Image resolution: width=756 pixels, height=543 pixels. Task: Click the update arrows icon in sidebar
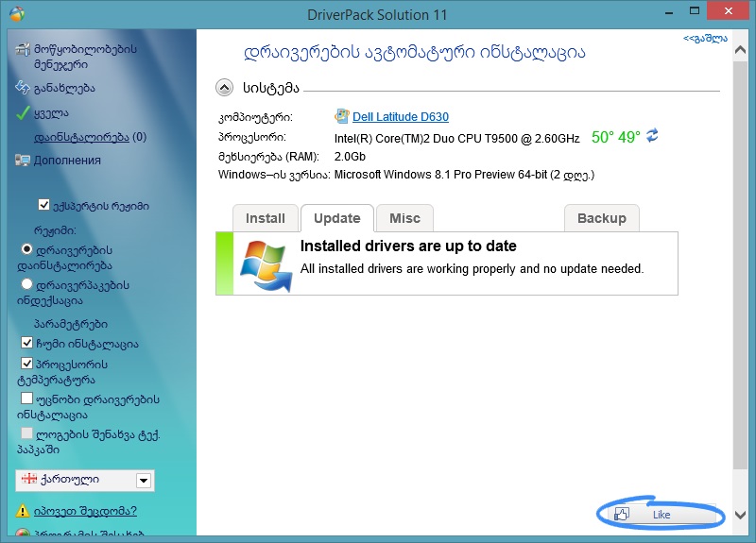click(x=23, y=88)
